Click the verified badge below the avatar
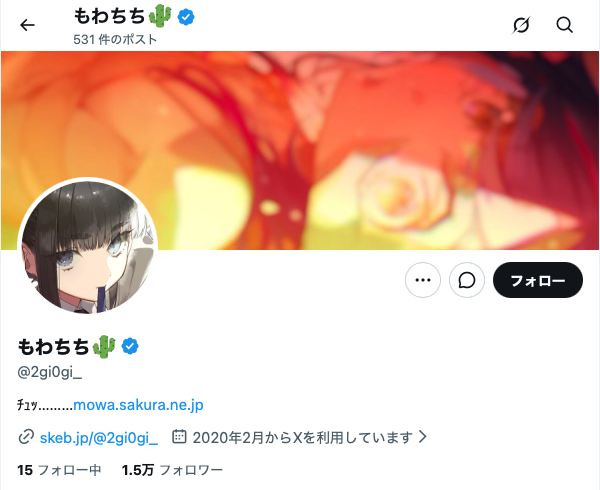Image resolution: width=600 pixels, height=490 pixels. click(x=130, y=346)
